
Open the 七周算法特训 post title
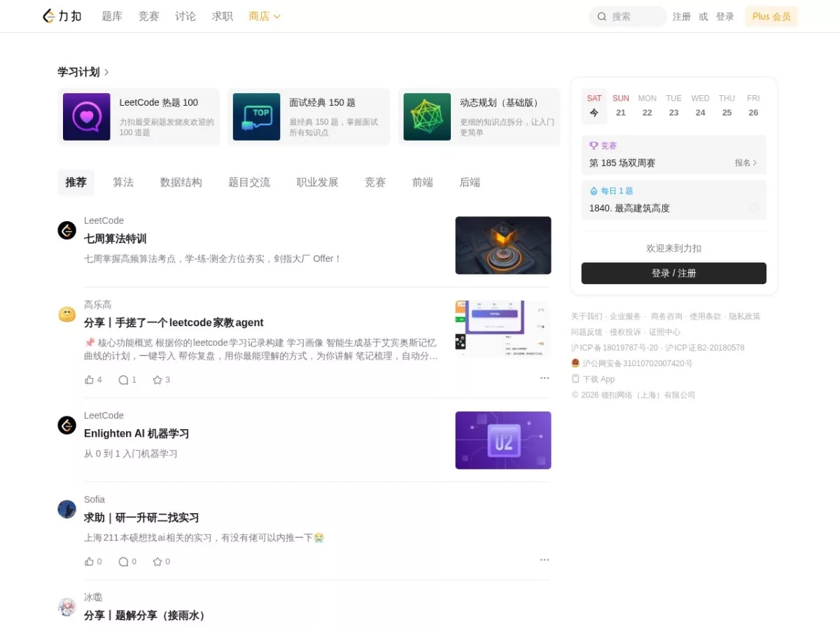(115, 239)
